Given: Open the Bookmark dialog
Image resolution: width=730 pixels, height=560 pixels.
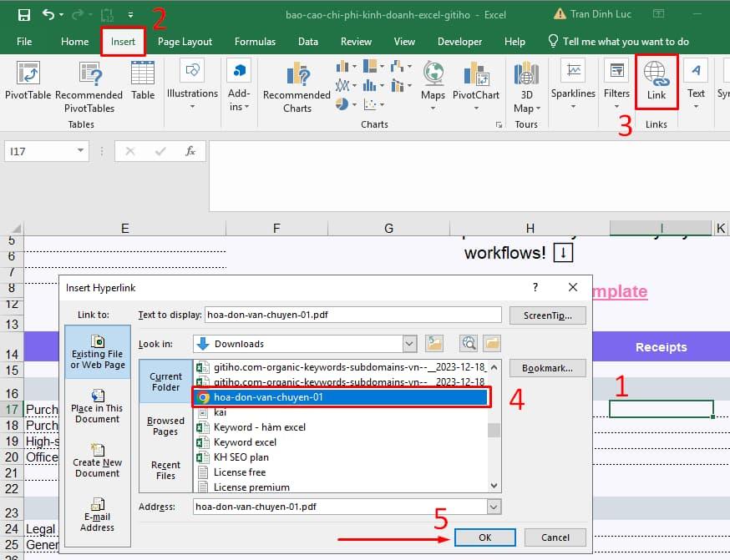Looking at the screenshot, I should pyautogui.click(x=547, y=368).
